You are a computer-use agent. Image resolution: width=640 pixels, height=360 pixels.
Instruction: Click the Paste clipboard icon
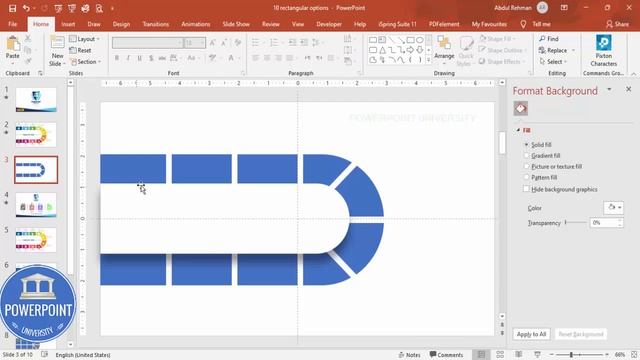click(x=13, y=43)
